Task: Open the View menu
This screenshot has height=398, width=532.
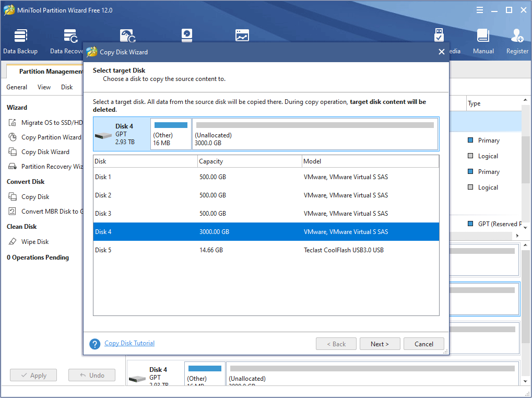Action: 44,87
